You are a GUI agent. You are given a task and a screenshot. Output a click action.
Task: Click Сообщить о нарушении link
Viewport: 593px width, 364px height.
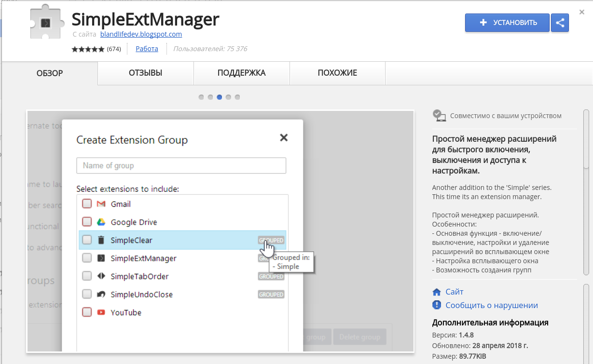click(x=492, y=305)
